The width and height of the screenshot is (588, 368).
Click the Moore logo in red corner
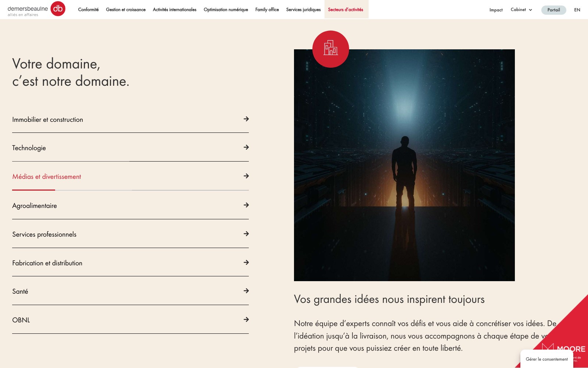pyautogui.click(x=563, y=348)
